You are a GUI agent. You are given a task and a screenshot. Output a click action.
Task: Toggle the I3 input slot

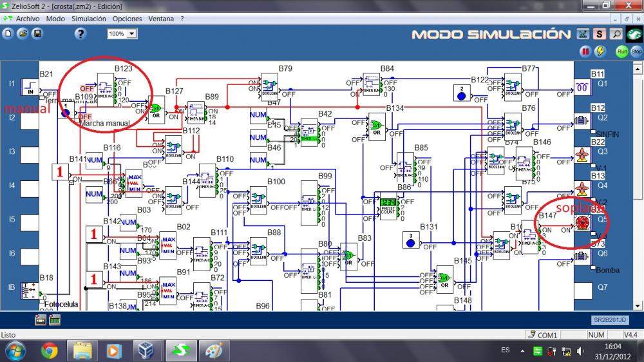pyautogui.click(x=30, y=155)
